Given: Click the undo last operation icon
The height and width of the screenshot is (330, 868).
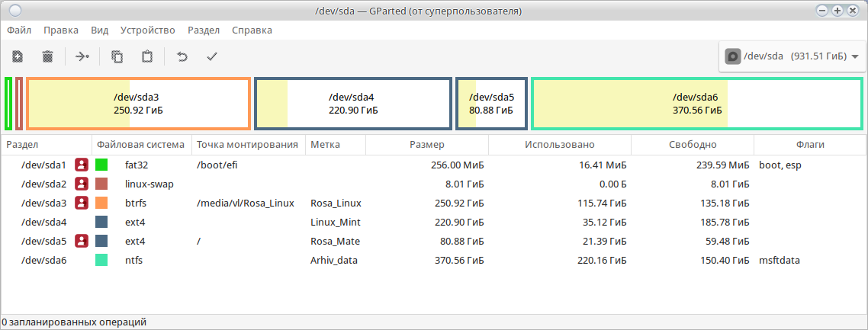Looking at the screenshot, I should point(182,56).
